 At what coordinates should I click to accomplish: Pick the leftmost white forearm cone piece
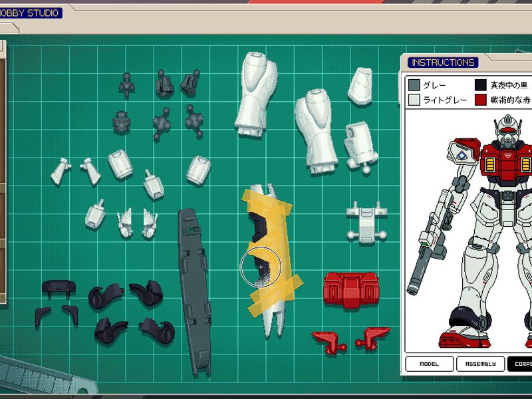(61, 172)
